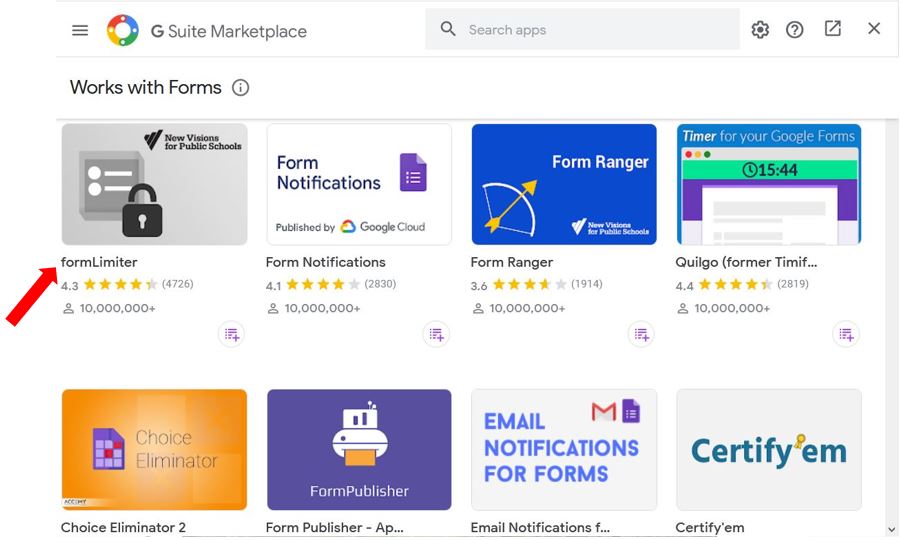Viewport: 901px width, 540px height.
Task: Click Form Notifications 4.1 star rating
Action: pyautogui.click(x=323, y=284)
